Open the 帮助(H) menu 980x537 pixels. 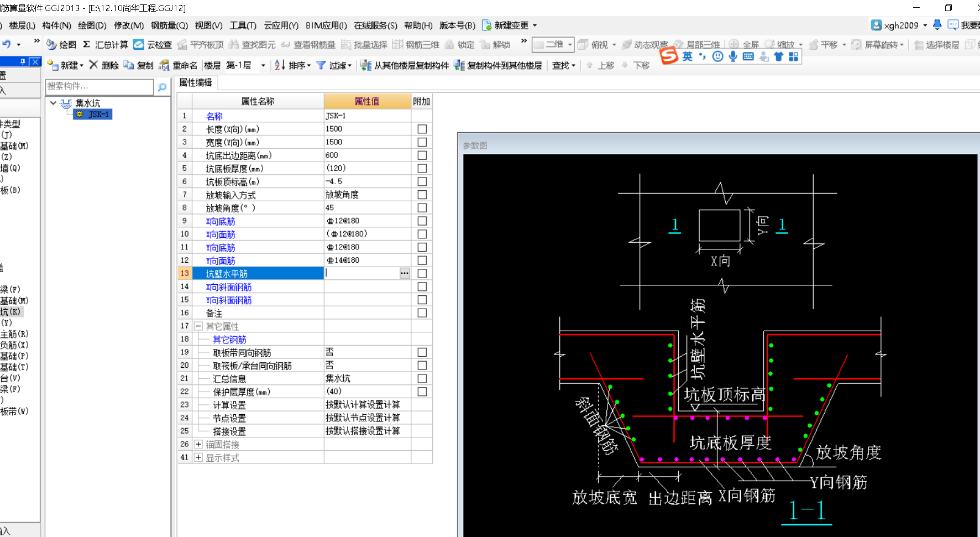[418, 25]
